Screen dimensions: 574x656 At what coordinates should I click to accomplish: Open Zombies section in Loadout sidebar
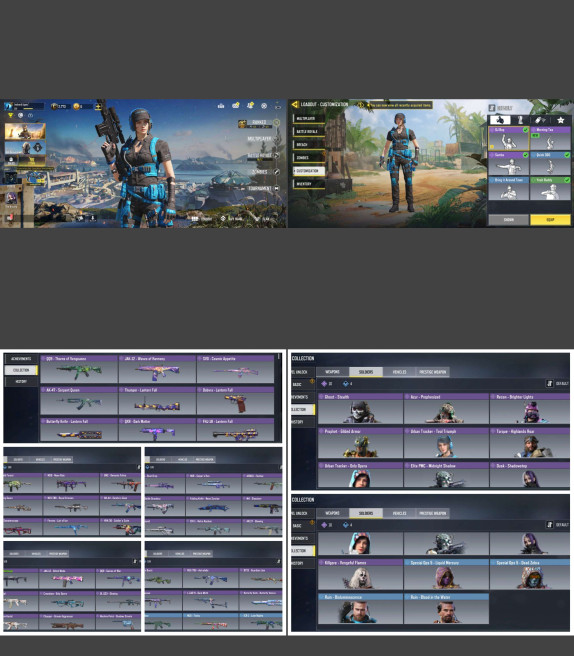(x=309, y=158)
